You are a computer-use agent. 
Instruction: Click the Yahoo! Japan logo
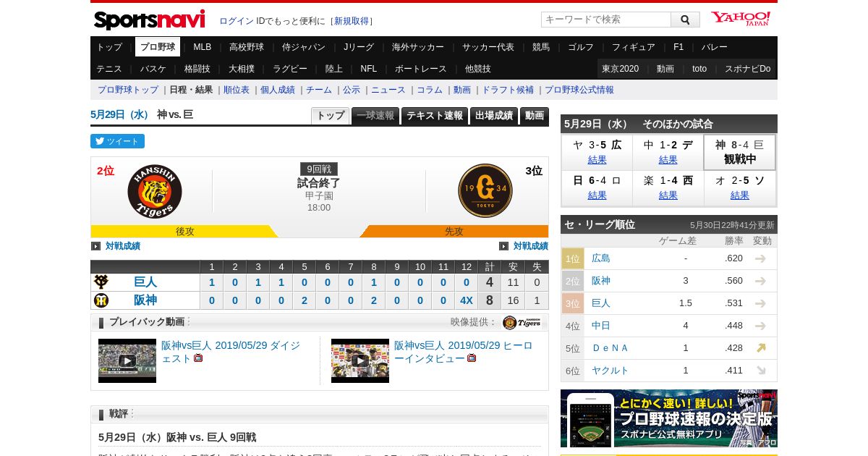click(x=741, y=19)
